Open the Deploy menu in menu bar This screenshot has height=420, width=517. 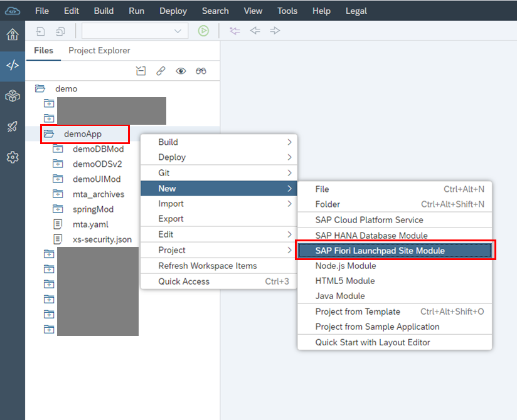[x=173, y=11]
